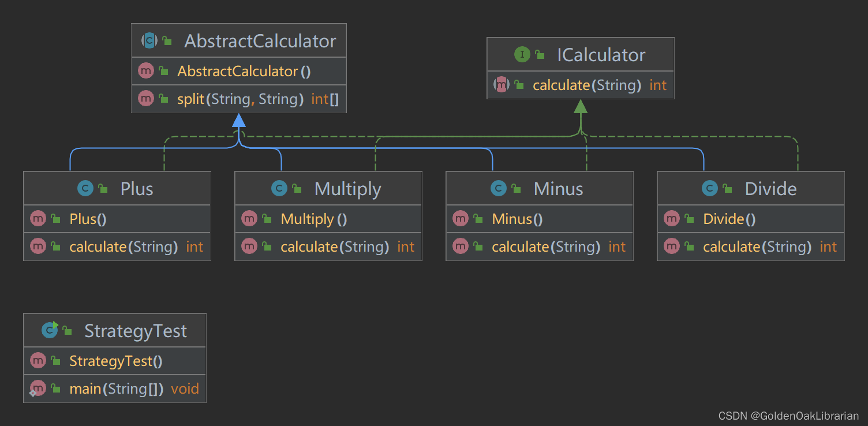Select calculate(String) in Divide class
Image resolution: width=868 pixels, height=426 pixels.
point(751,246)
